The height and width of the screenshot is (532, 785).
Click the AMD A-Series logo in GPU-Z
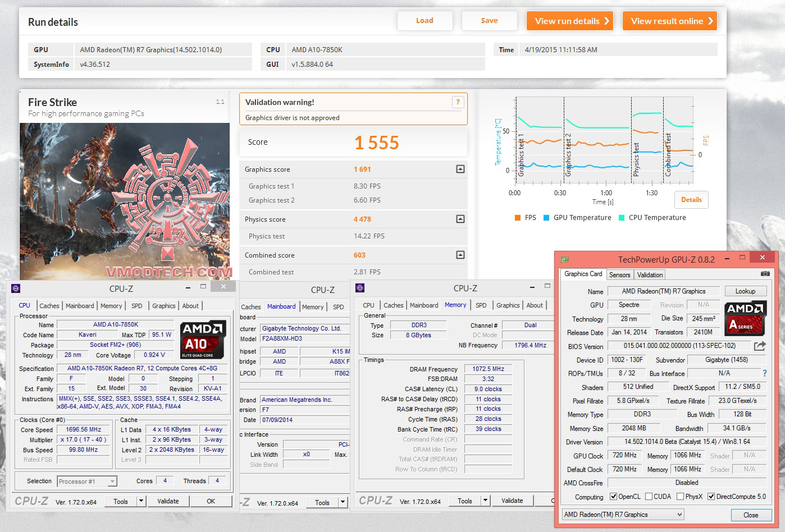pos(745,318)
